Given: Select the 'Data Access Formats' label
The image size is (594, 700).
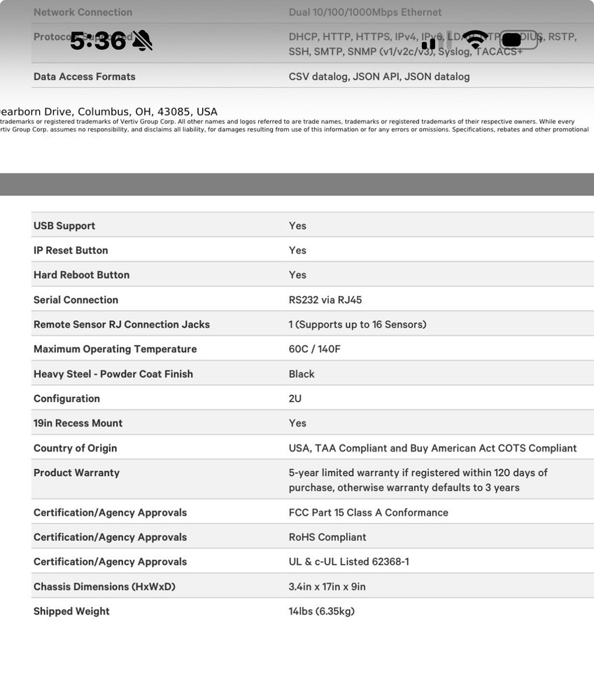Looking at the screenshot, I should (85, 76).
